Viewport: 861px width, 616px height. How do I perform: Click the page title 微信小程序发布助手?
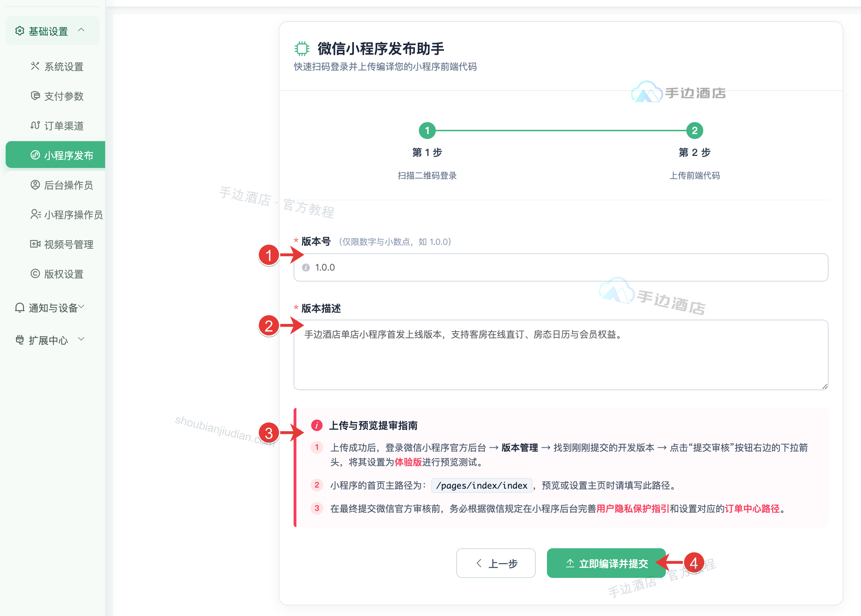tap(381, 49)
